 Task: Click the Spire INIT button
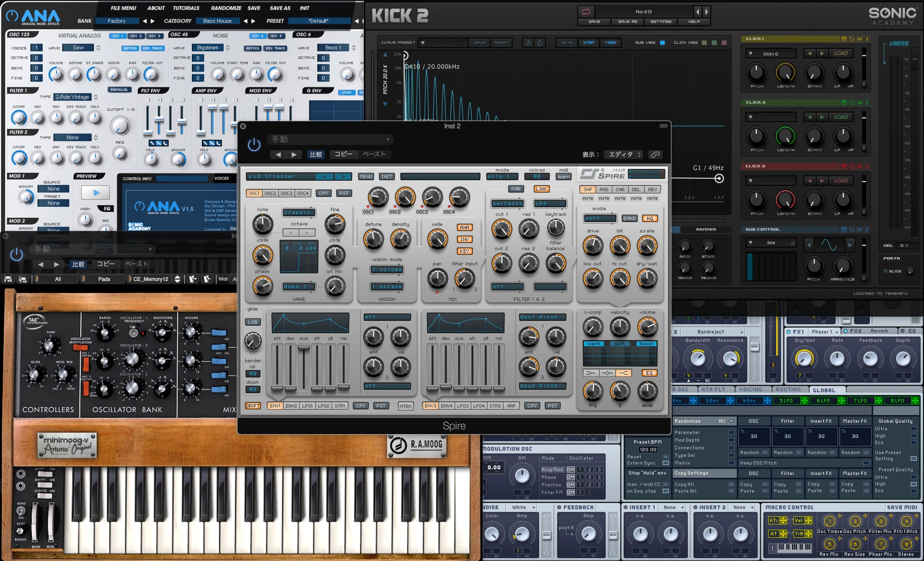click(x=387, y=176)
